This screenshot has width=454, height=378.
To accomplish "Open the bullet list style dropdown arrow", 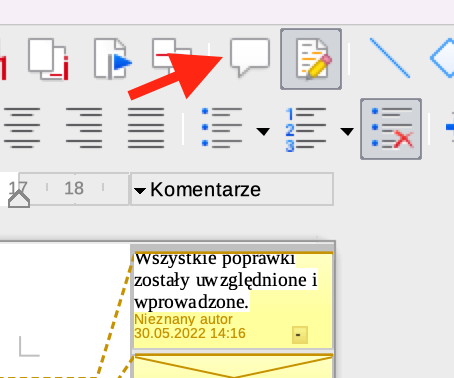I will coord(263,132).
